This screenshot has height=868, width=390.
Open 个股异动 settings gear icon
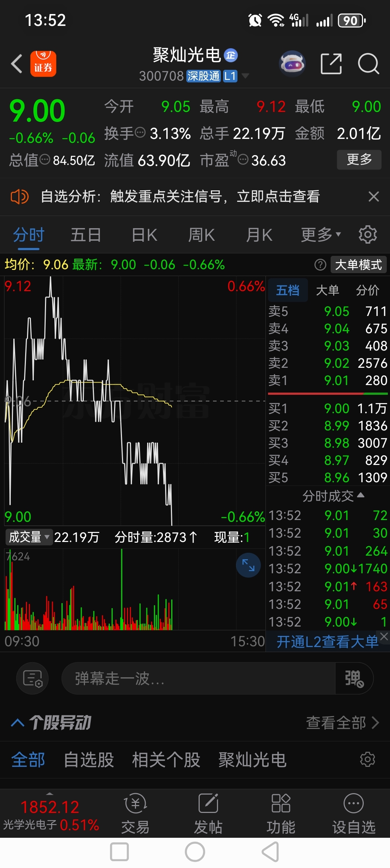pyautogui.click(x=368, y=759)
